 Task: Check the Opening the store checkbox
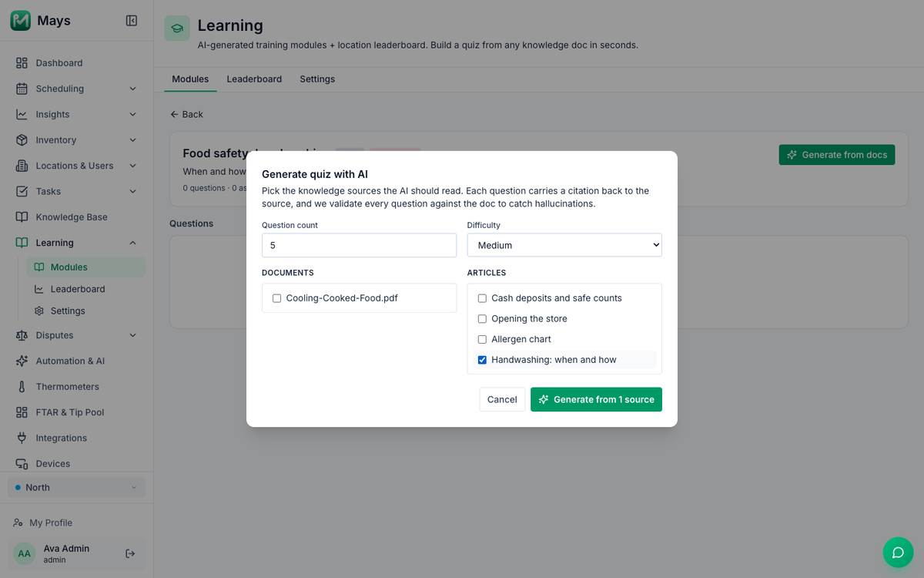(x=482, y=319)
